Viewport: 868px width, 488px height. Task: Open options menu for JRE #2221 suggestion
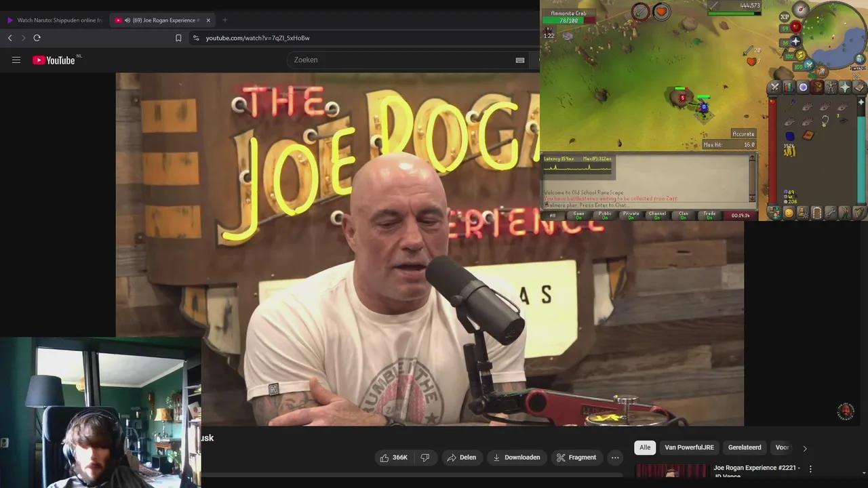click(x=810, y=468)
